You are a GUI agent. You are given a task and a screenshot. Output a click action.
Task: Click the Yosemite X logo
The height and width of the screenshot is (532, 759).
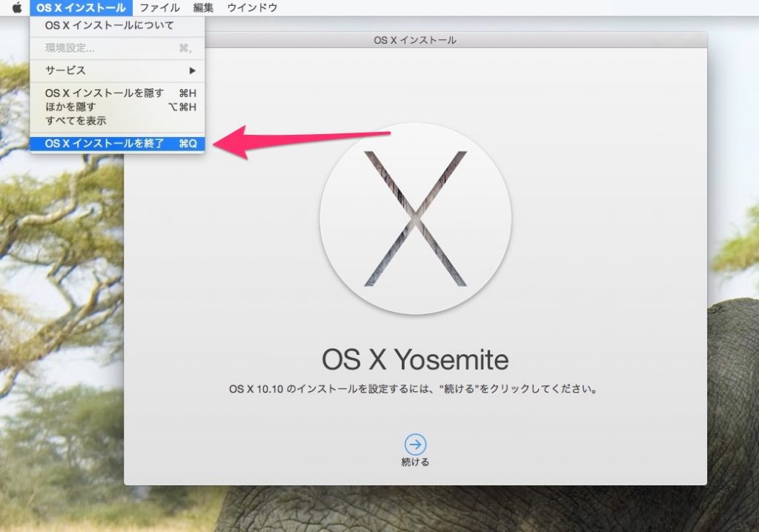coord(415,219)
